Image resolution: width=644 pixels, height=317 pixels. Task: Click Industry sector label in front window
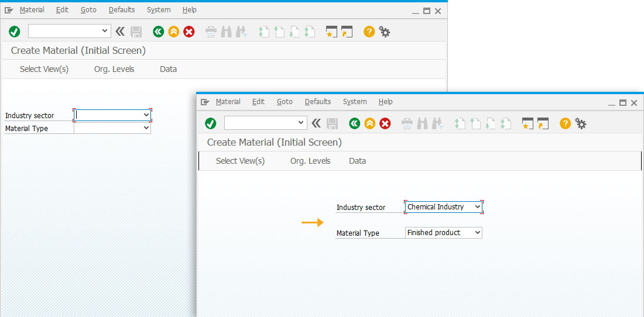(361, 208)
